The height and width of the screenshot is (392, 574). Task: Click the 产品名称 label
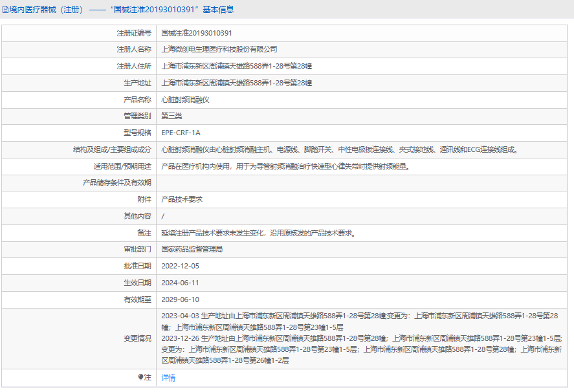pyautogui.click(x=137, y=100)
